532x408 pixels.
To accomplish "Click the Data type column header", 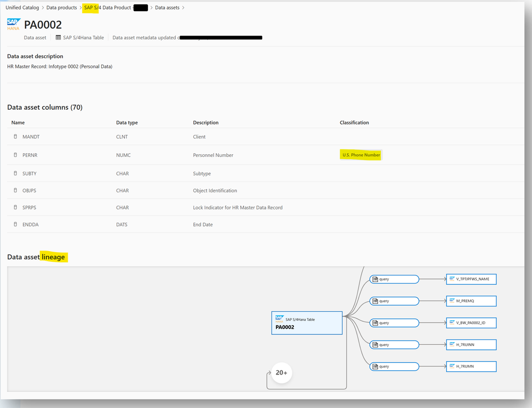I will [127, 123].
